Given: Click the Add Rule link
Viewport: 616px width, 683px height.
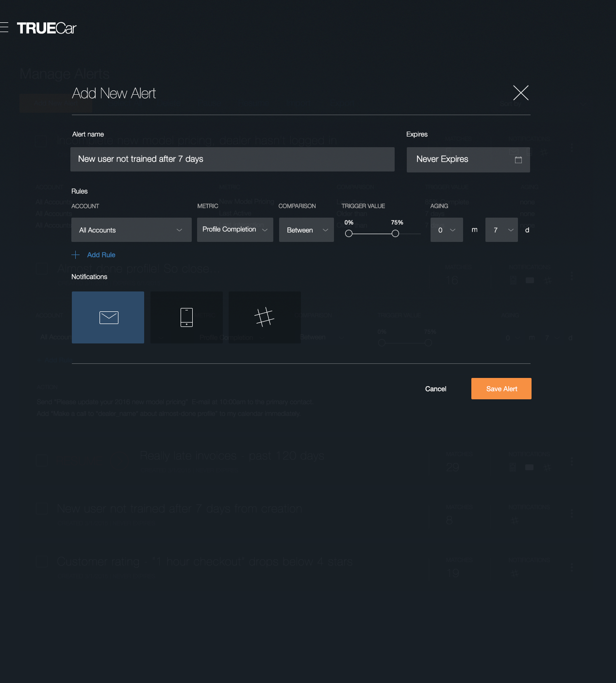Looking at the screenshot, I should coord(101,255).
